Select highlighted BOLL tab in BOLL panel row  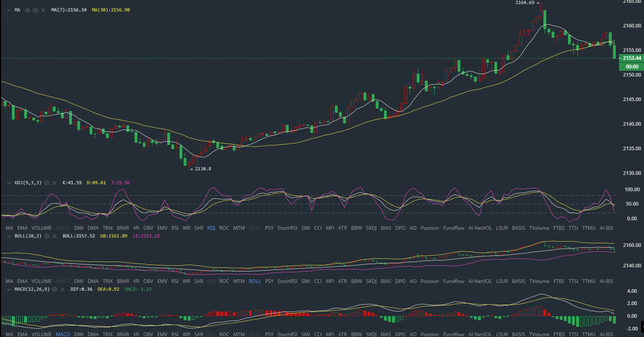point(255,281)
